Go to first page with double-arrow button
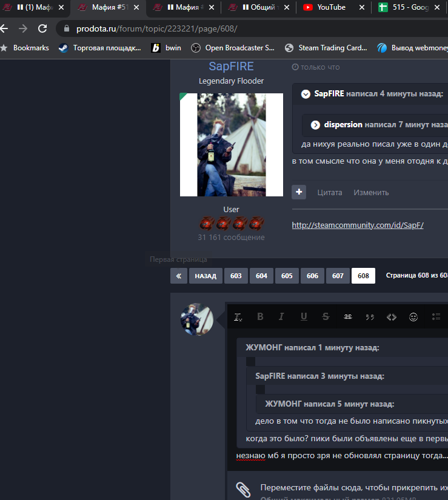Viewport: 448px width, 500px height. click(178, 276)
